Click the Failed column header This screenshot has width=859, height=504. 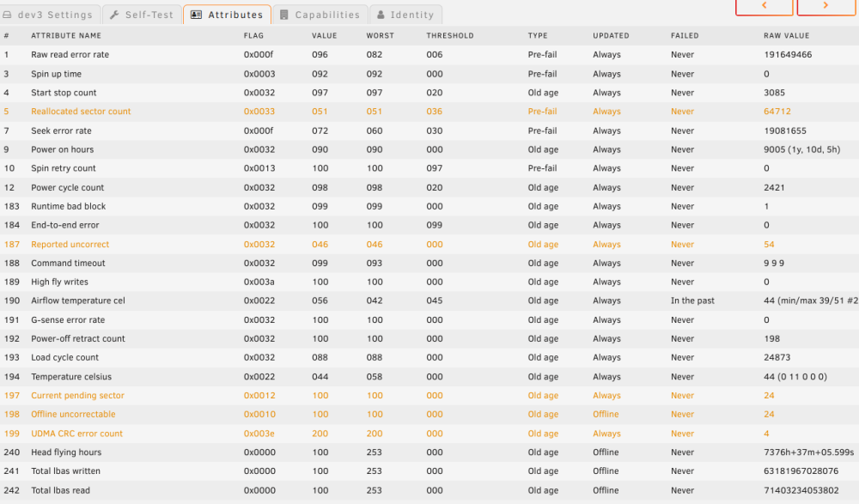[x=685, y=35]
